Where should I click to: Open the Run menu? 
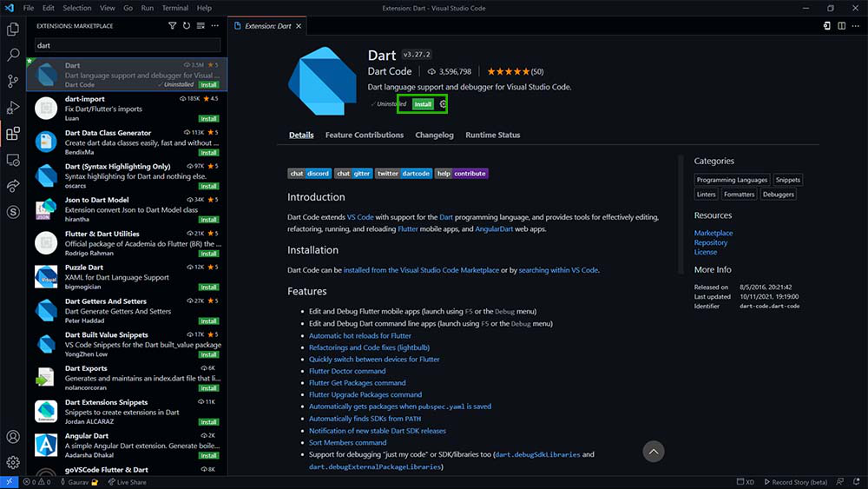(x=148, y=8)
